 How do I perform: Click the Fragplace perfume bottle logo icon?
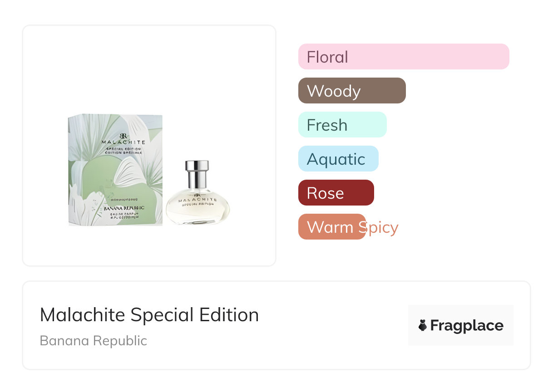click(x=423, y=325)
